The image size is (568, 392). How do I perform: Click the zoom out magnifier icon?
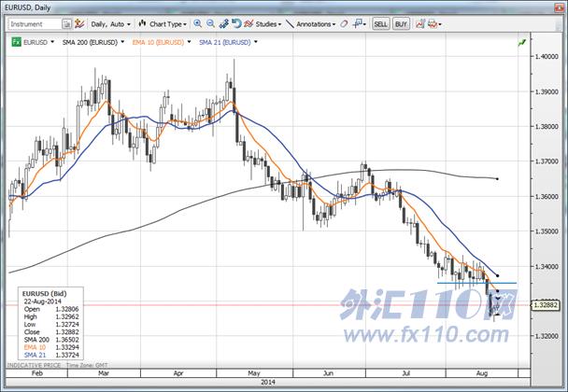[x=210, y=24]
